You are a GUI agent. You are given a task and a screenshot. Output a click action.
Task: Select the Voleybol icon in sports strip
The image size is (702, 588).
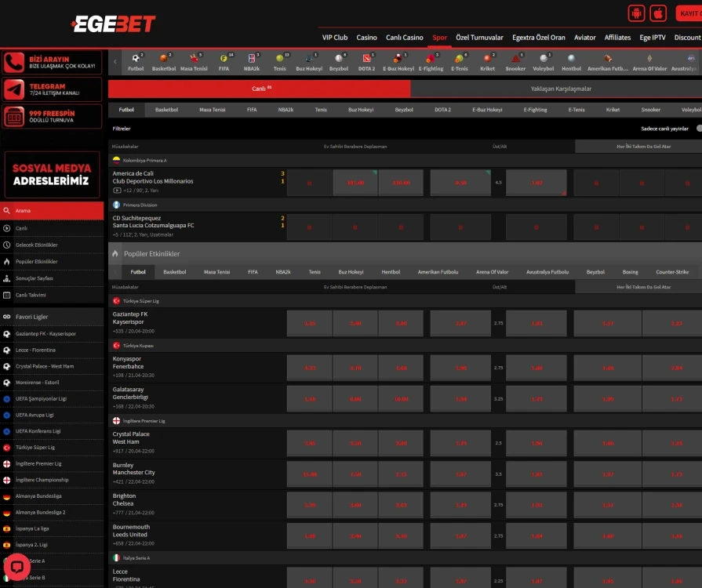[543, 58]
